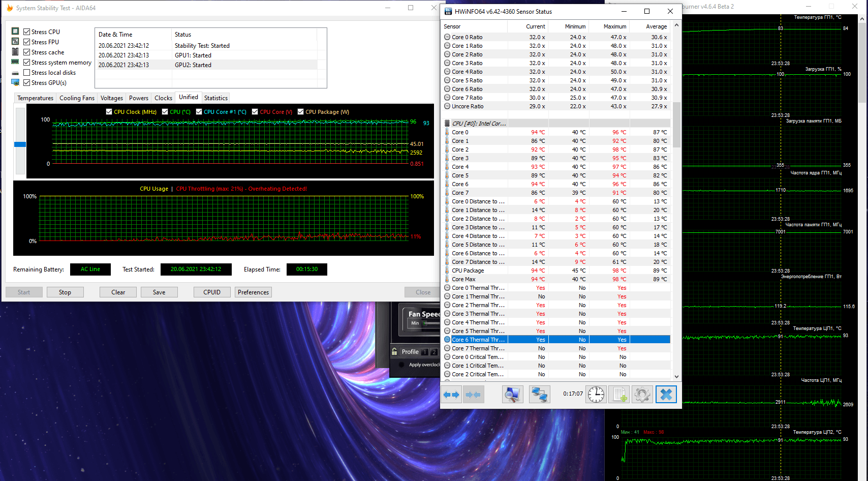Click the expand sensor columns arrows icon in HWiNFO
The width and height of the screenshot is (868, 481).
click(451, 395)
